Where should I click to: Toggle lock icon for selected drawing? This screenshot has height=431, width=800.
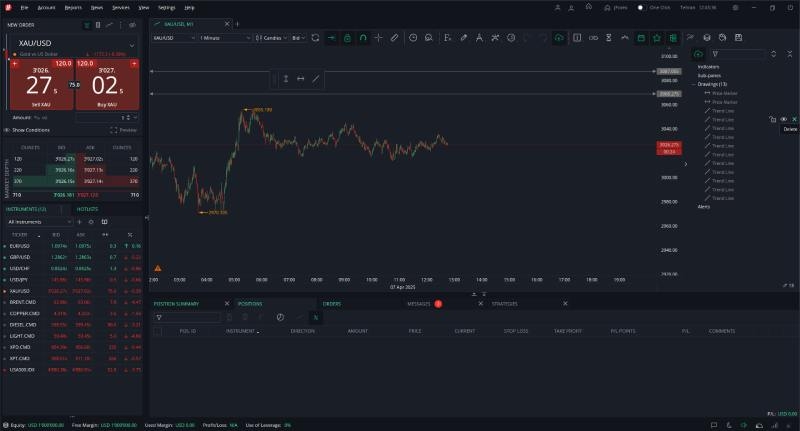(x=772, y=119)
